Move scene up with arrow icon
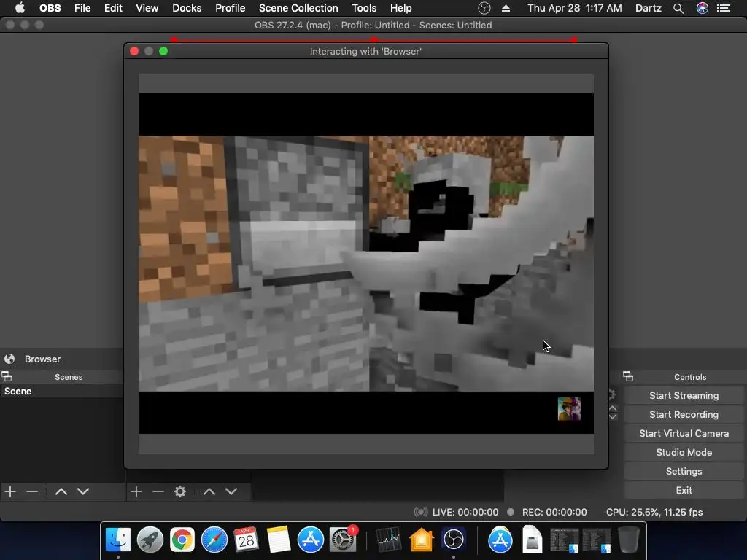Viewport: 747px width, 560px height. (x=61, y=491)
